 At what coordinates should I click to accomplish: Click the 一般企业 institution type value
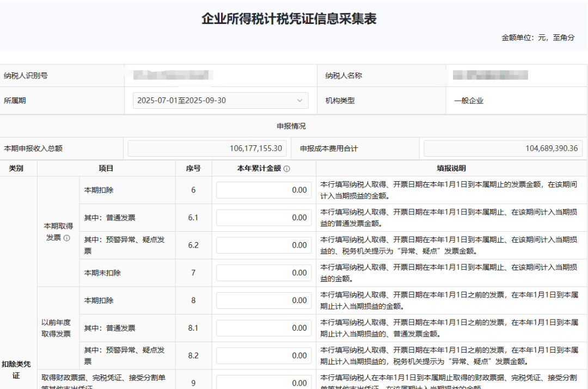click(x=469, y=101)
